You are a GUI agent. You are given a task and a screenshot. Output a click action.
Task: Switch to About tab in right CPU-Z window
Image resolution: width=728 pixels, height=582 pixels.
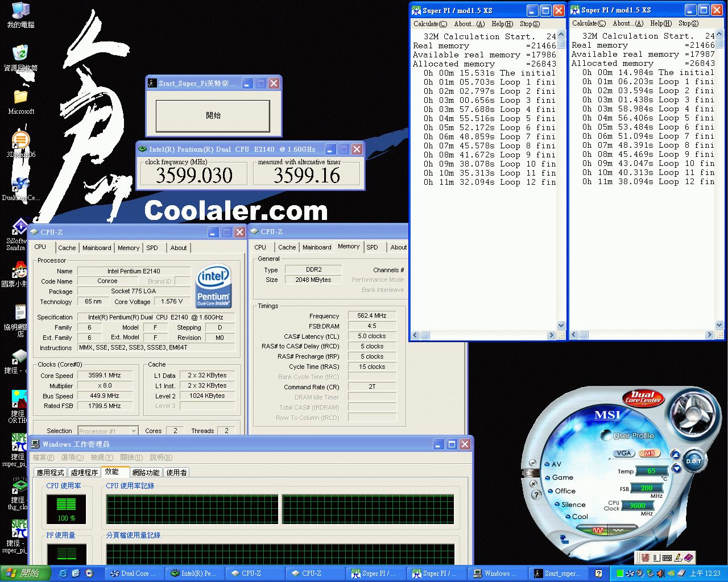398,247
